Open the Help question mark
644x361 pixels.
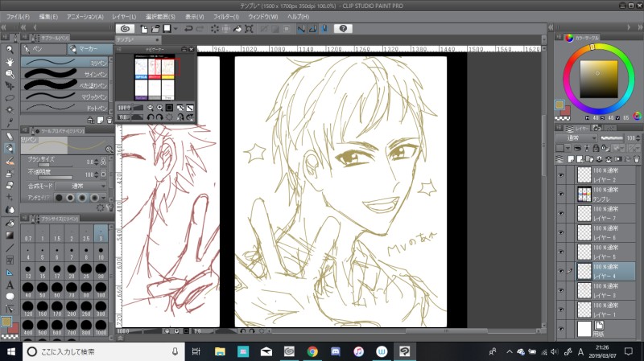pyautogui.click(x=343, y=29)
